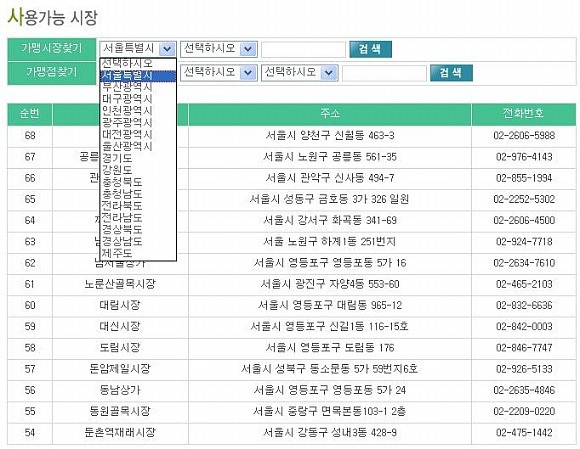The image size is (580, 449).
Task: Click the 전화번호 column header
Action: [523, 114]
